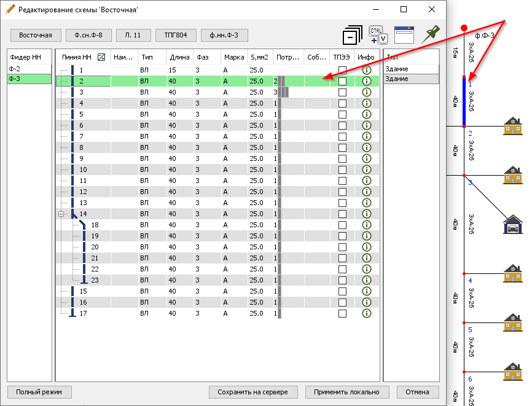
Task: Go to the ТПГ804 breadcrumb
Action: [x=176, y=35]
